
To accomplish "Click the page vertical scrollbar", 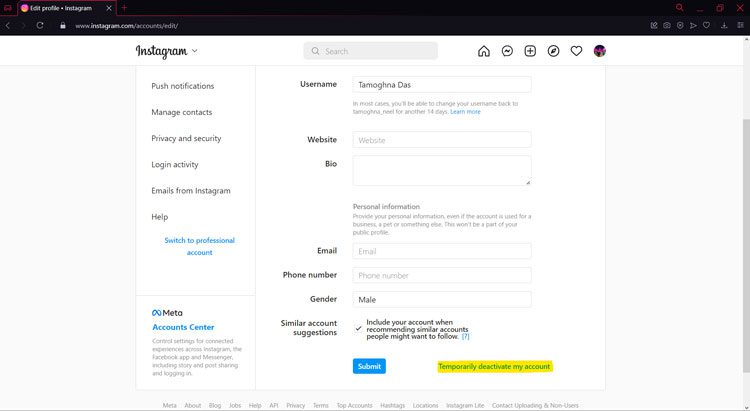I will 747,244.
